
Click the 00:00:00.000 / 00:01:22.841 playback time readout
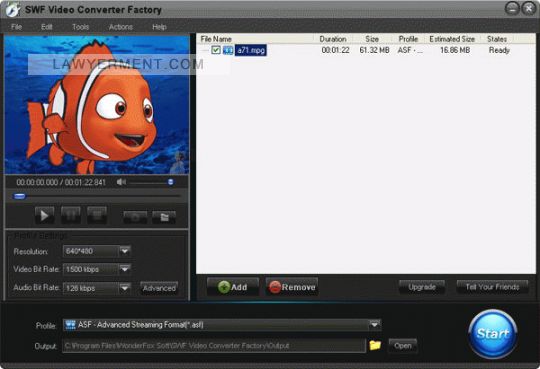pyautogui.click(x=61, y=182)
